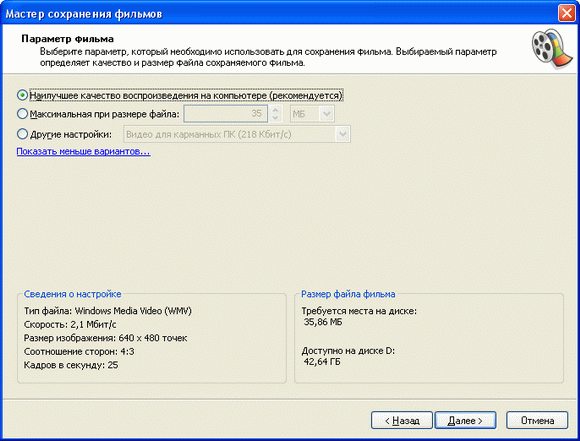Click the file size field showing 35
580x441 pixels.
(226, 114)
